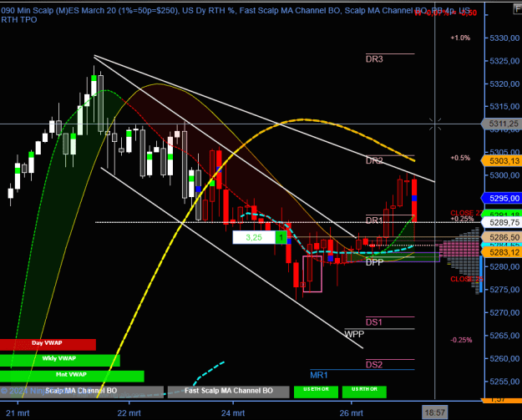Click the 22 mrt date label
522x420 pixels.
point(129,413)
